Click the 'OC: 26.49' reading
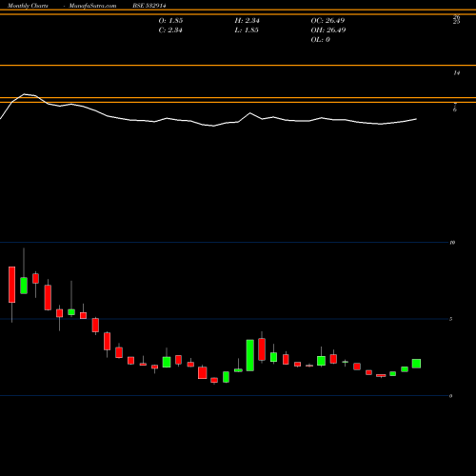Screen dimensions: 476x476 coord(327,21)
